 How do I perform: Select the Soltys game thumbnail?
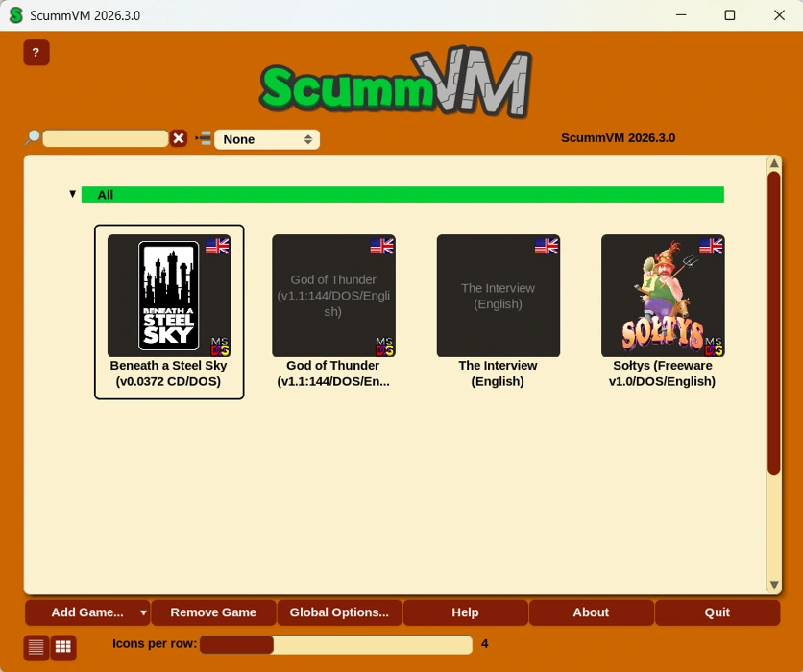pos(663,296)
